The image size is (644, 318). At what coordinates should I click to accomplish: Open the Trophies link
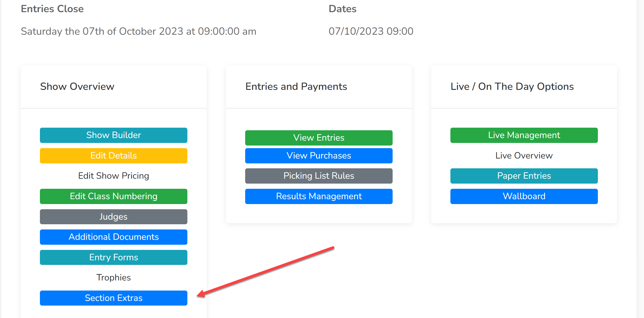tap(114, 278)
